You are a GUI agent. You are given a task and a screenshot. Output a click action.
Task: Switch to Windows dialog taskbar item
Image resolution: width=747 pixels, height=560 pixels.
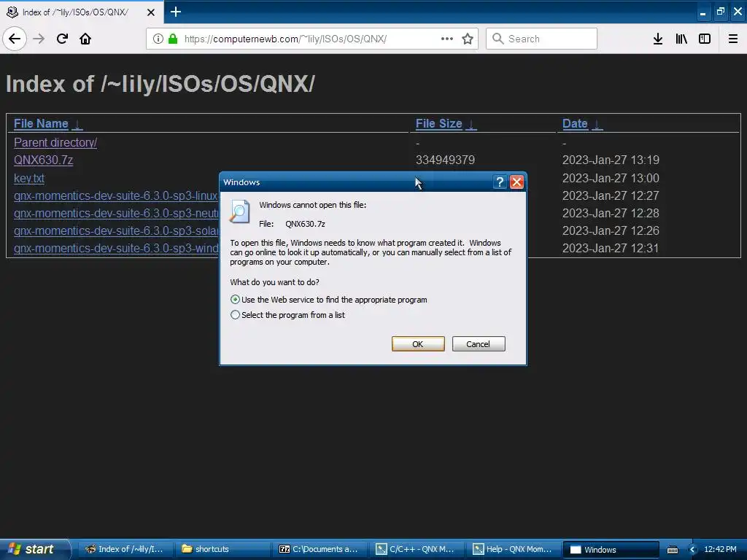[611, 549]
